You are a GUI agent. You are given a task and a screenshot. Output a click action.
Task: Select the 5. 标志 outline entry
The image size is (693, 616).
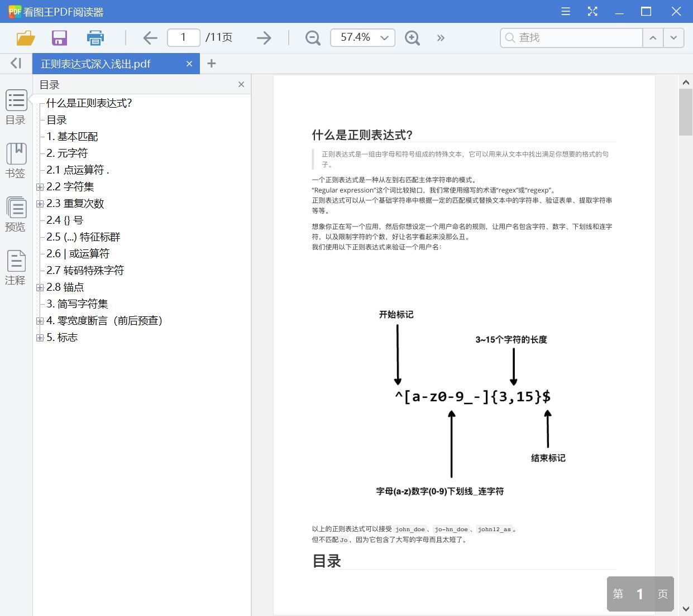62,337
